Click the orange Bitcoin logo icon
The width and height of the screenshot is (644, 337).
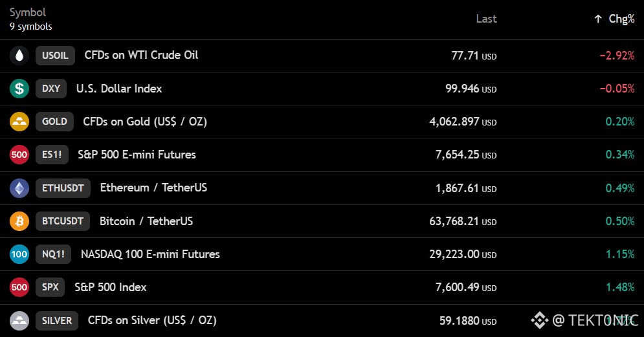coord(19,221)
